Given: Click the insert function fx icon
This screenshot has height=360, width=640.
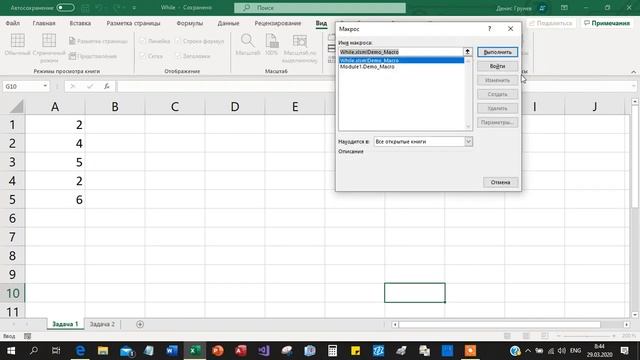Looking at the screenshot, I should coord(107,86).
